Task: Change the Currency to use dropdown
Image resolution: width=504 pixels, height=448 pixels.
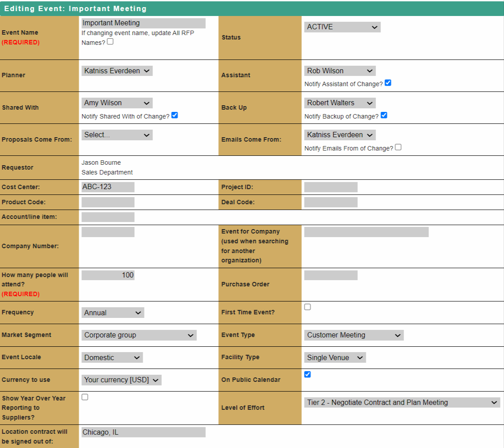Action: click(121, 380)
